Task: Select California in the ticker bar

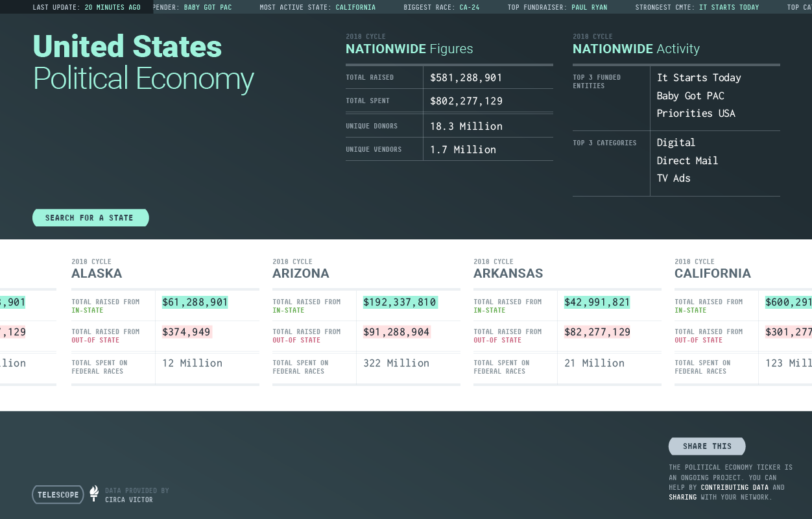Action: point(355,7)
